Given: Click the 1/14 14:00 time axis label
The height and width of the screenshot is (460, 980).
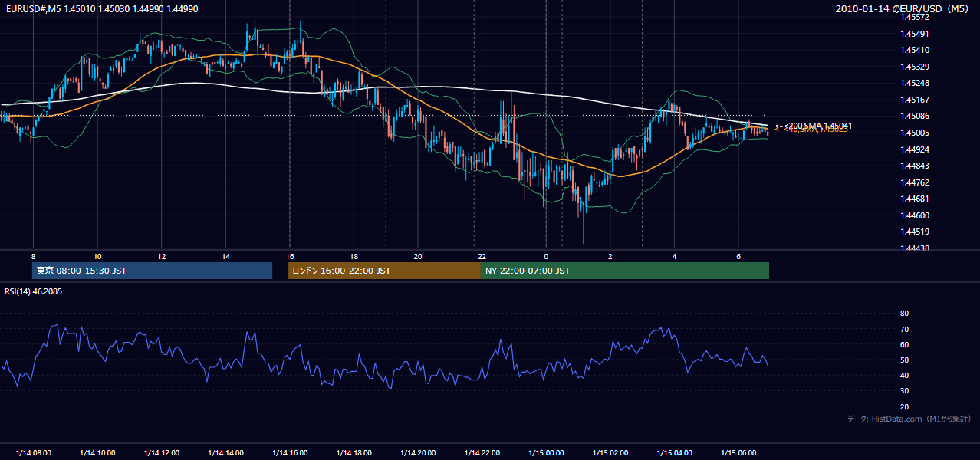Looking at the screenshot, I should coord(225,453).
